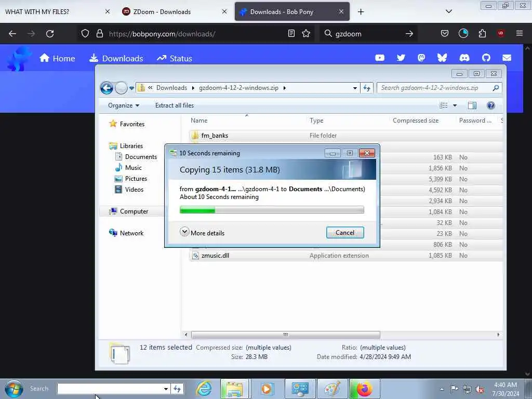Open a new Firefox tab
The image size is (532, 399).
(361, 12)
